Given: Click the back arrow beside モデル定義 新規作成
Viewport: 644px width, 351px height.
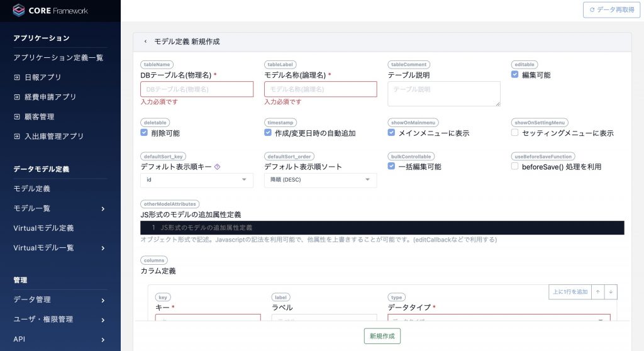Looking at the screenshot, I should [x=145, y=42].
